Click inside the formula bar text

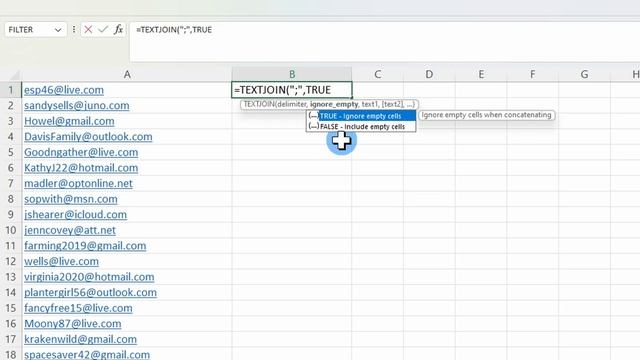174,30
